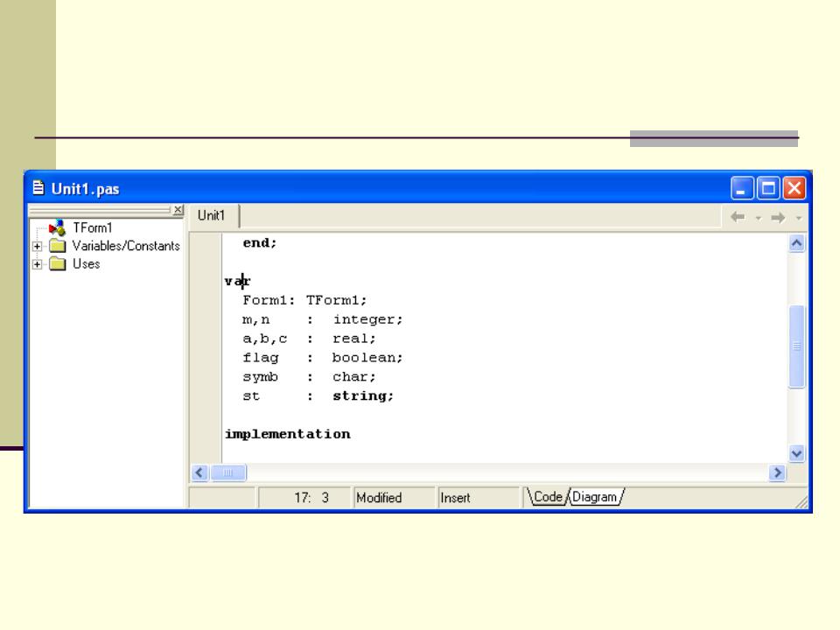Select the Uses tree item

click(87, 263)
